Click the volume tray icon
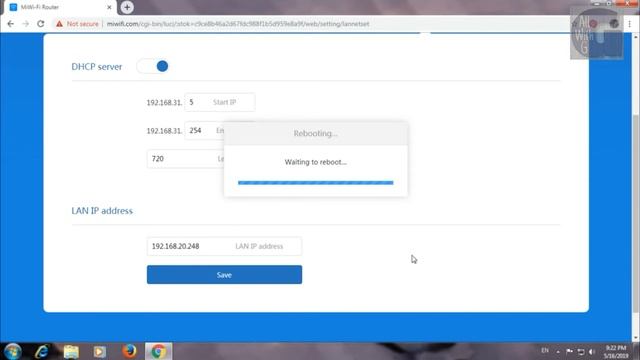The image size is (640, 360). [x=592, y=351]
